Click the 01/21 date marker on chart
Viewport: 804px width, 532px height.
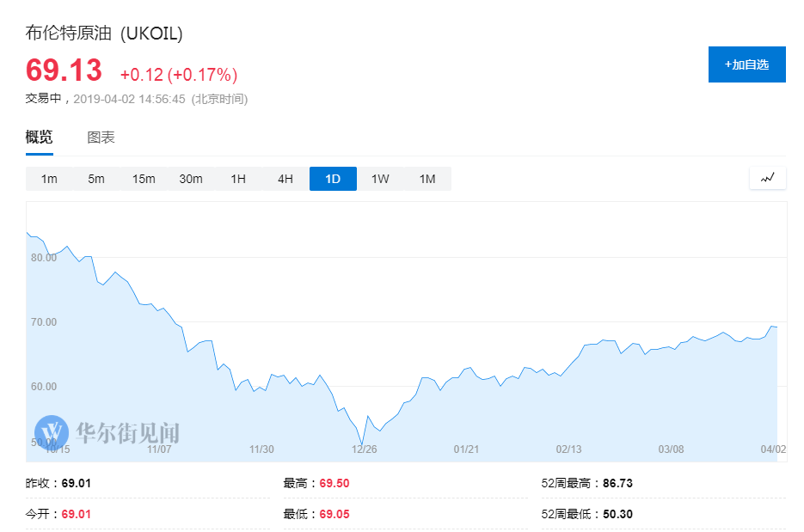click(465, 449)
